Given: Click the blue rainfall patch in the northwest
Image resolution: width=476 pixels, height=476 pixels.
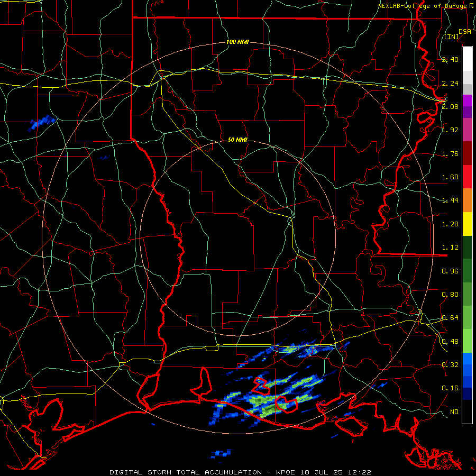Looking at the screenshot, I should pyautogui.click(x=42, y=122).
